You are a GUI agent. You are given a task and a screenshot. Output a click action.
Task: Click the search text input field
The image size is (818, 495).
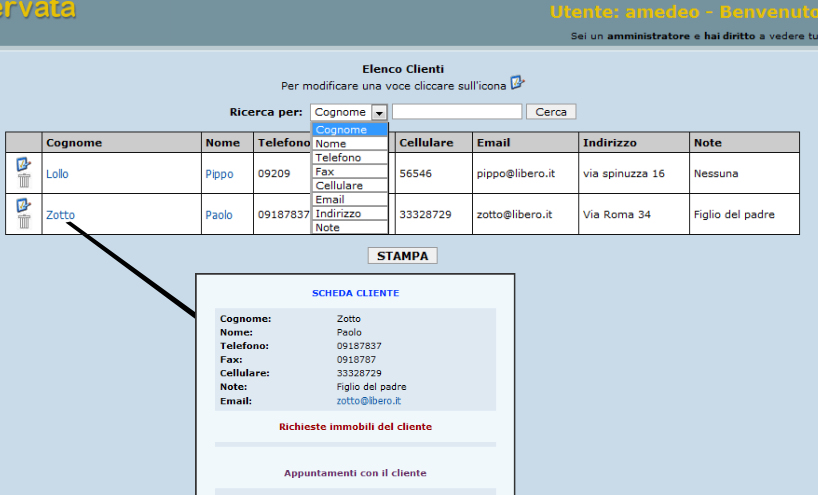456,112
